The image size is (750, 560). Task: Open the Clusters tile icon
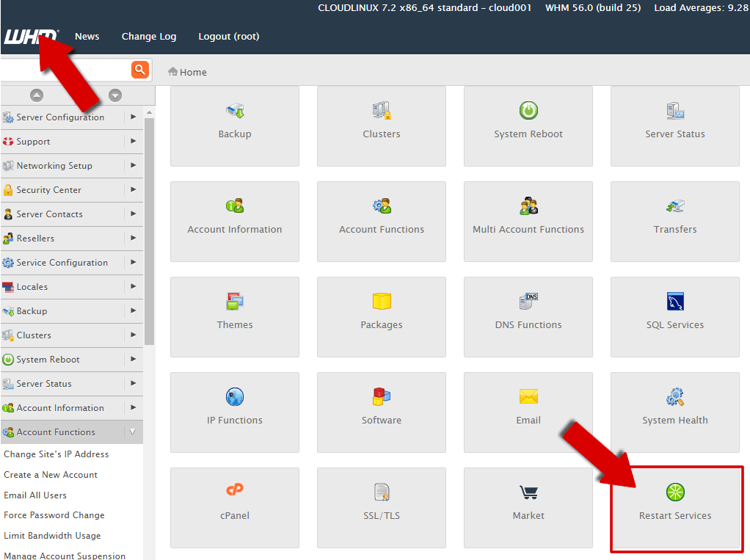pos(382,111)
